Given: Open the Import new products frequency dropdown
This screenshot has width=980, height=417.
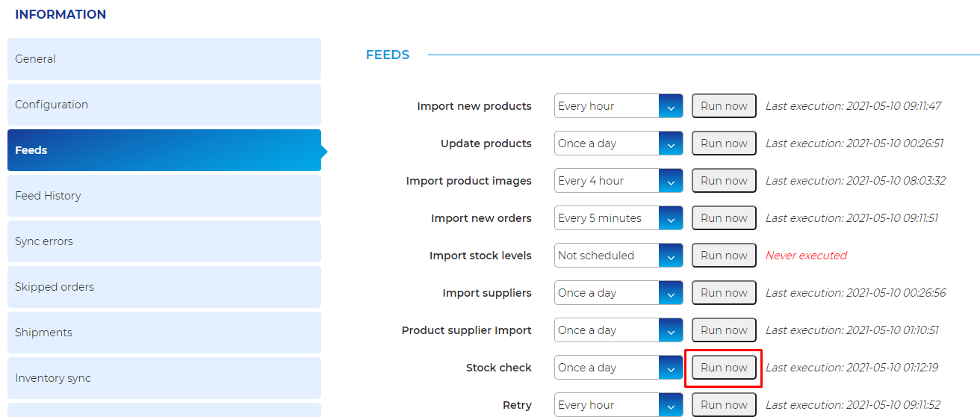Looking at the screenshot, I should 618,106.
